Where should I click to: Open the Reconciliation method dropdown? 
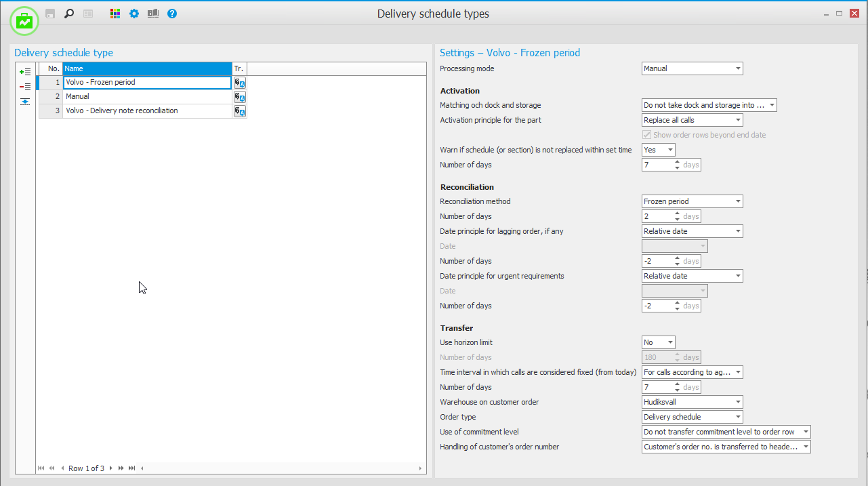click(737, 201)
